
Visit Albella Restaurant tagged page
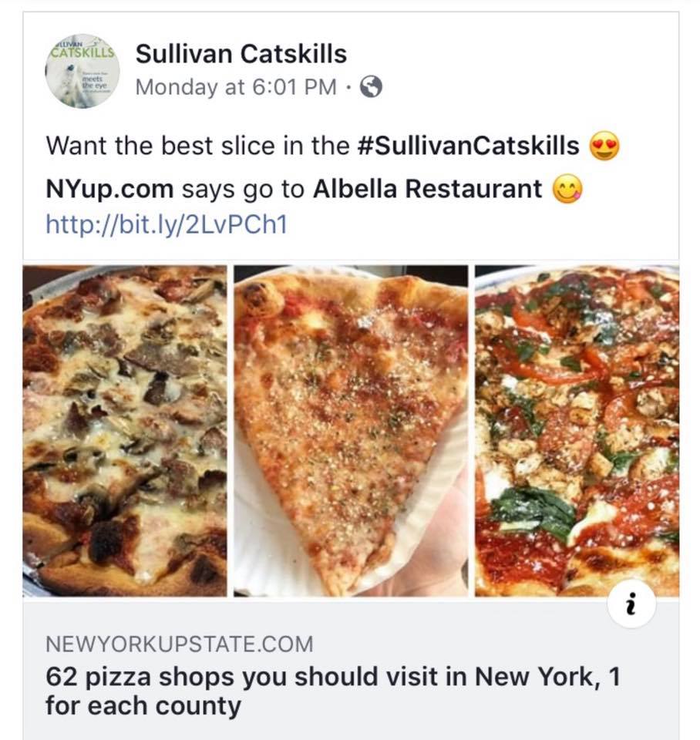coord(428,190)
